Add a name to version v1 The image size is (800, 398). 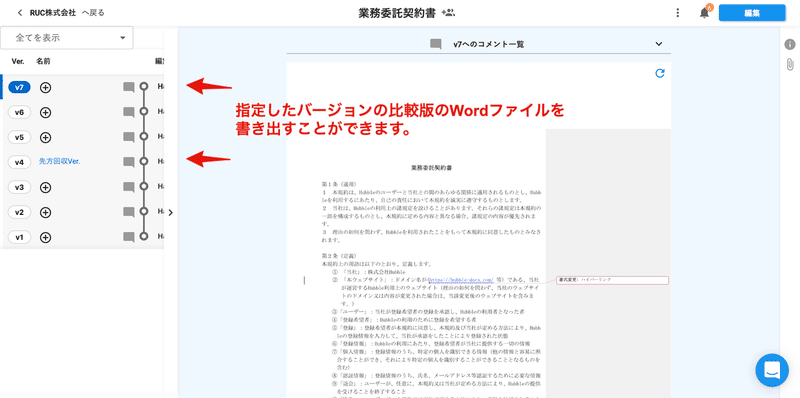click(x=45, y=237)
